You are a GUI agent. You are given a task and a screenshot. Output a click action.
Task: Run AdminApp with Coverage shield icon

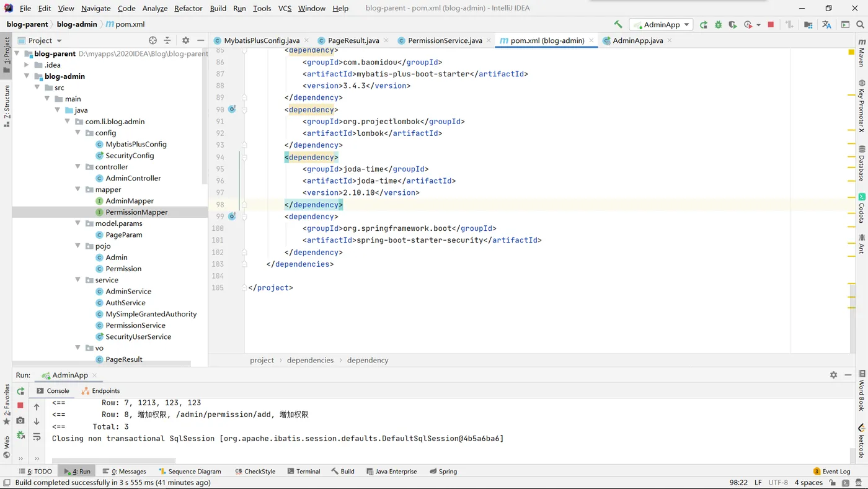point(733,25)
